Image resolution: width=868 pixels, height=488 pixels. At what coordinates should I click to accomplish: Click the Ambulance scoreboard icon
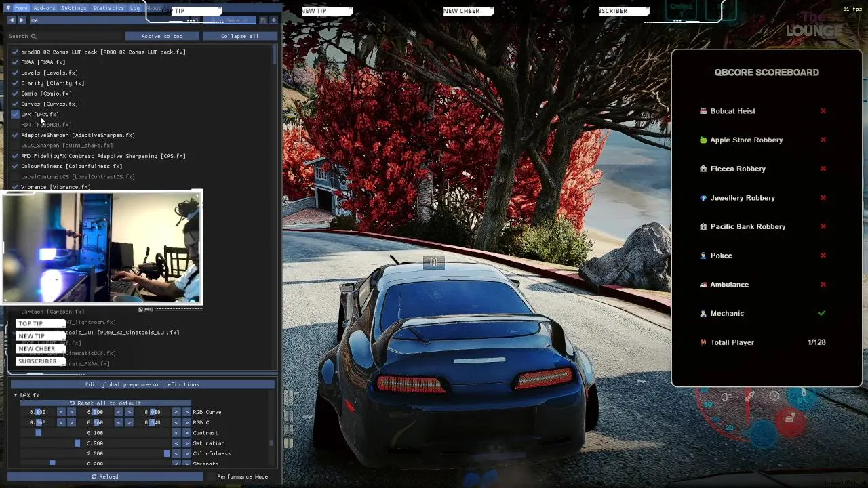coord(703,285)
